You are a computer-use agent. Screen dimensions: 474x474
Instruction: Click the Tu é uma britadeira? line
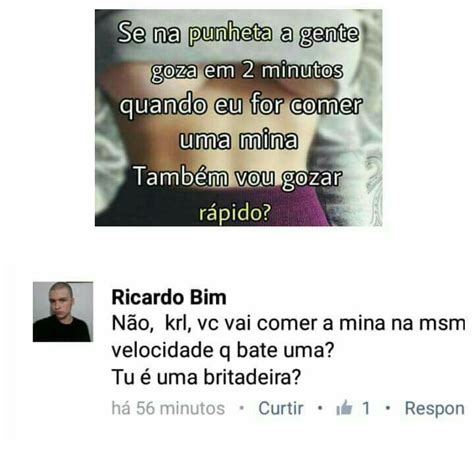206,377
